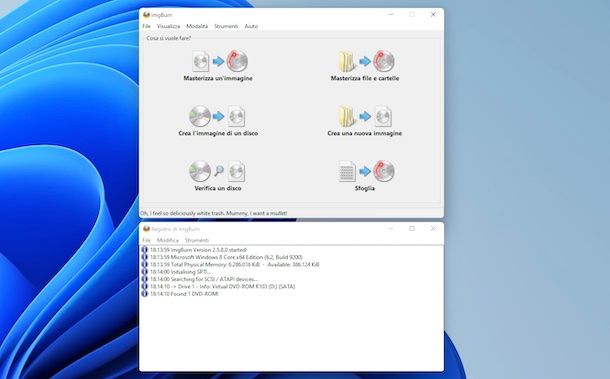Open the File menu in ImgBurn
This screenshot has width=610, height=379.
(x=146, y=26)
